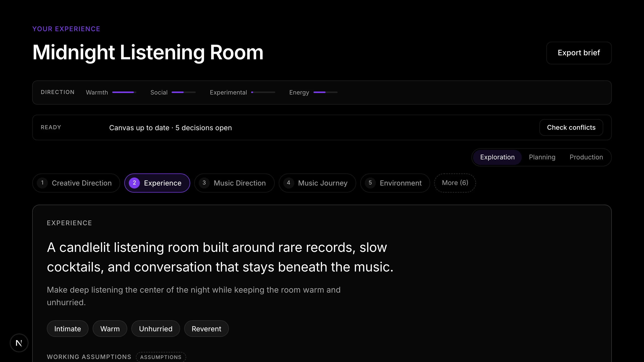This screenshot has width=644, height=362.
Task: Open the Creative Direction step tab
Action: point(76,183)
